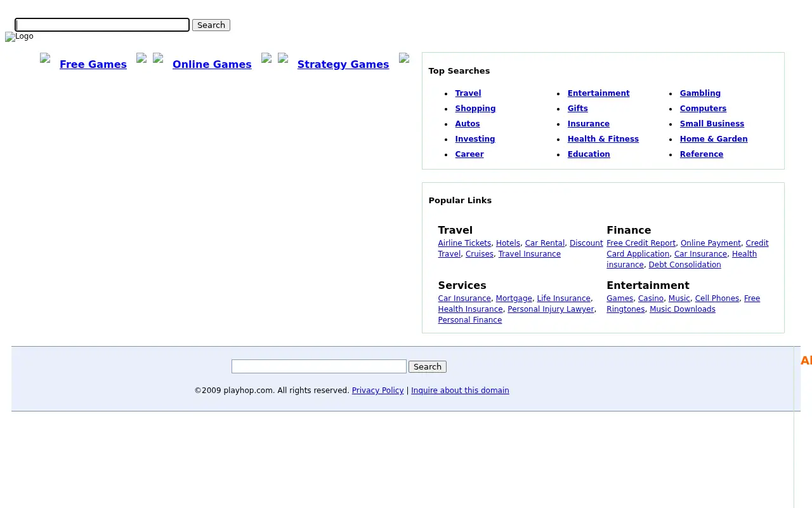Go to Cruises link
This screenshot has height=508, width=812.
click(480, 254)
